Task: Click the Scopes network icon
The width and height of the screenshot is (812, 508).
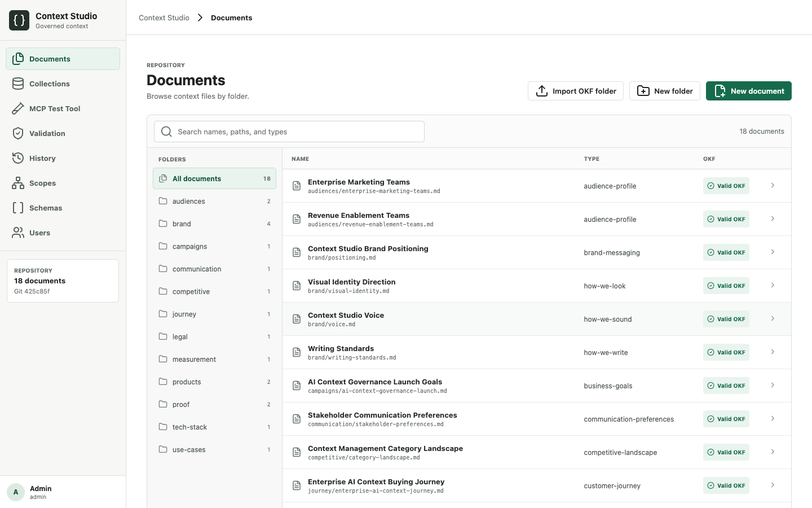Action: [18, 183]
